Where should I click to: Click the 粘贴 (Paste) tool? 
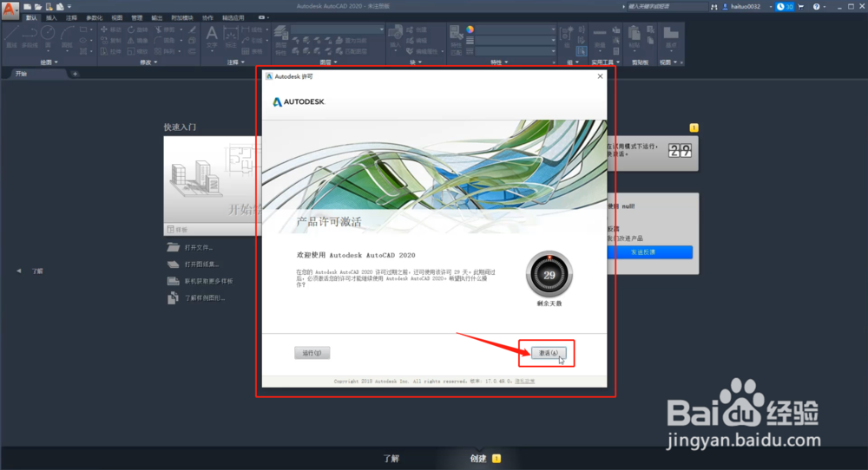(634, 37)
